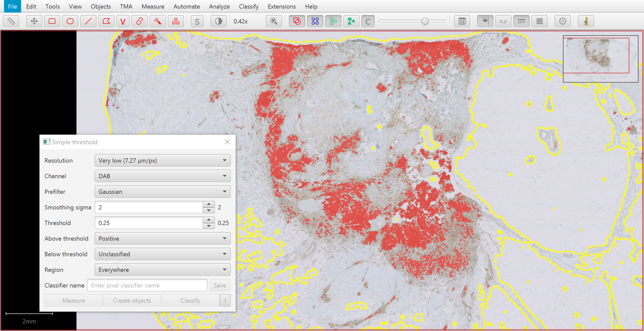Open the Prefilter dropdown showing Gaussian
Viewport: 644px width, 331px height.
click(162, 192)
